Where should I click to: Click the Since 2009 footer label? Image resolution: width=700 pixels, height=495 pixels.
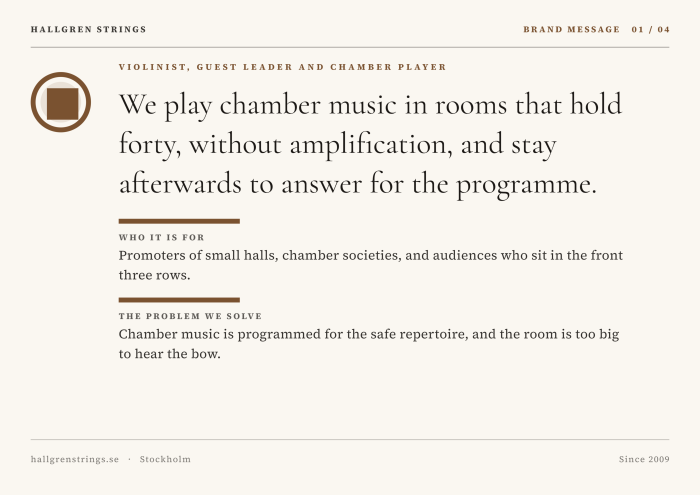point(644,459)
